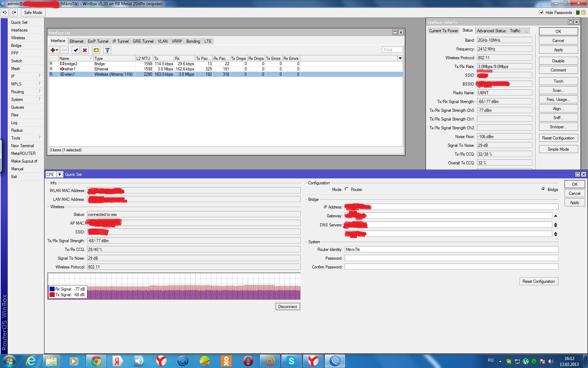Toggle the Safe Mode button
Viewport: 588px width, 368px height.
pos(33,12)
